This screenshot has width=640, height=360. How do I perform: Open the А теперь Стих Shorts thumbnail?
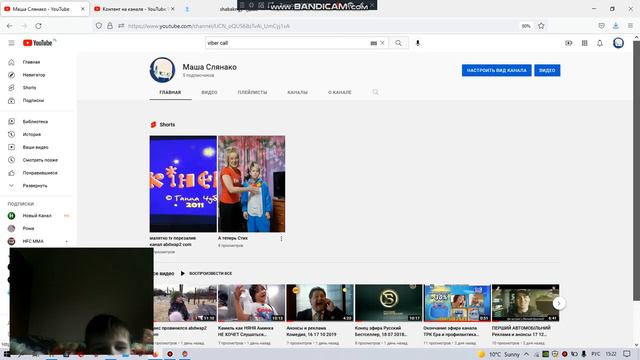(251, 184)
